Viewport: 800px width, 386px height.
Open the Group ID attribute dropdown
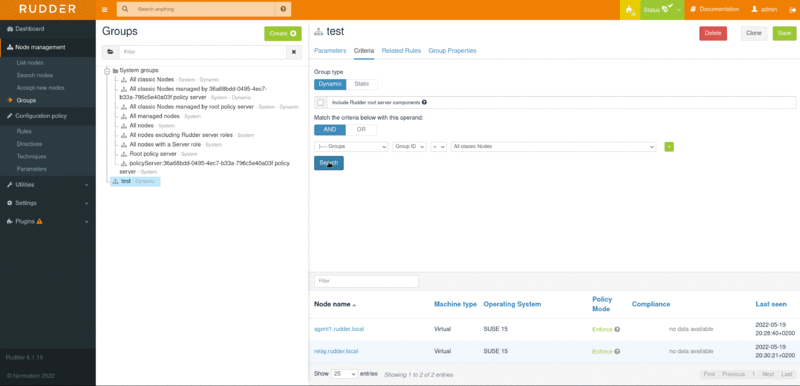coord(409,147)
